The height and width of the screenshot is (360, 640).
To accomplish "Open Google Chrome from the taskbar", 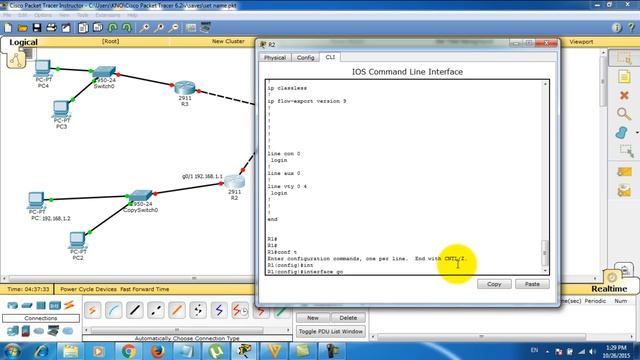I will [x=129, y=351].
